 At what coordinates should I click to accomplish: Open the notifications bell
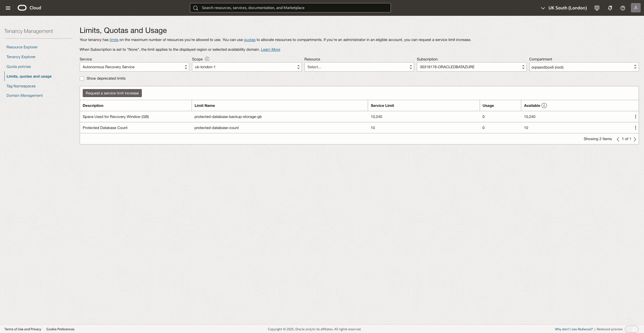pos(609,8)
